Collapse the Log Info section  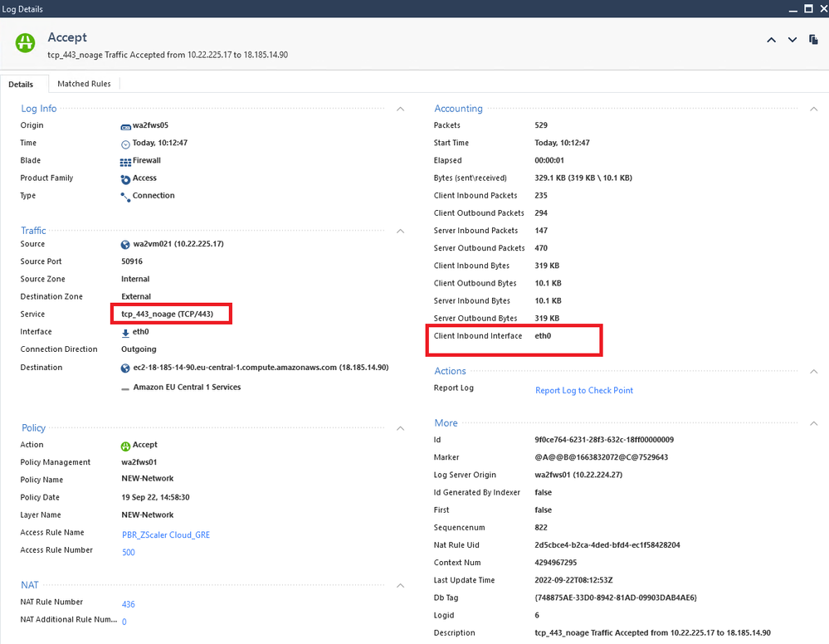(x=400, y=109)
